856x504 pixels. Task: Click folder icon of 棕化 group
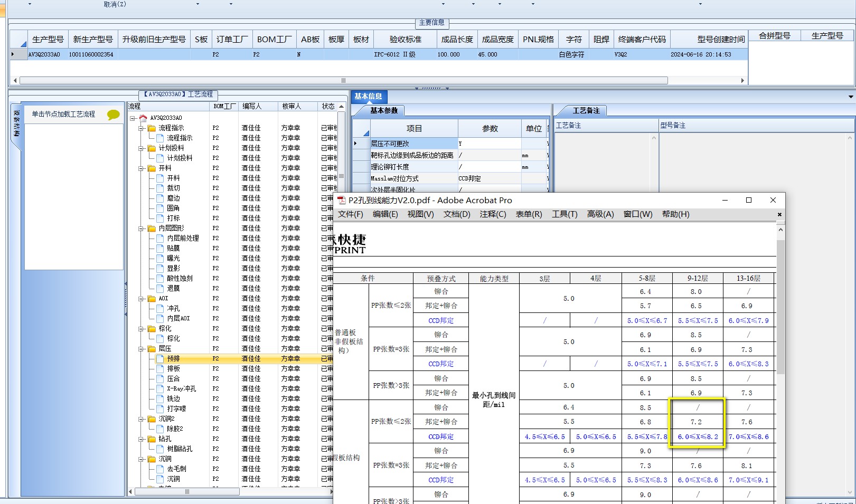(x=152, y=329)
